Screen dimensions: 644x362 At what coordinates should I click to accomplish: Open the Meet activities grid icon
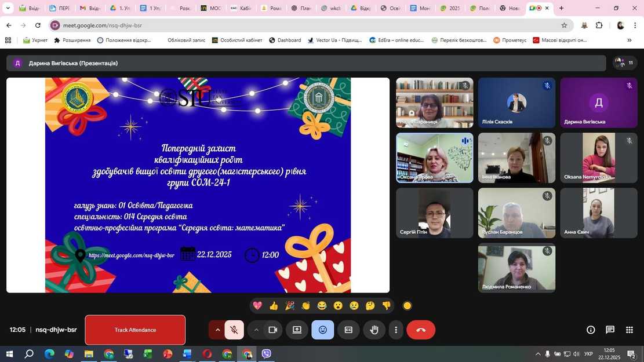click(x=629, y=330)
